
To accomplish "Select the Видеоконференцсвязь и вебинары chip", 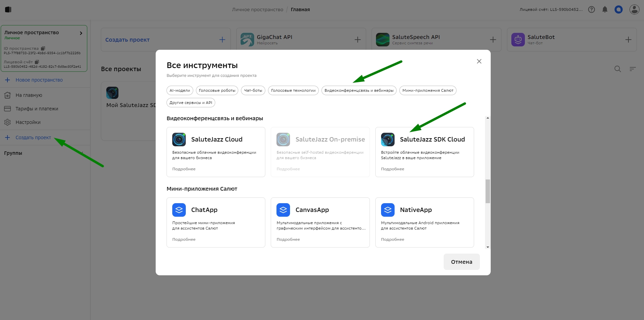I will [359, 90].
